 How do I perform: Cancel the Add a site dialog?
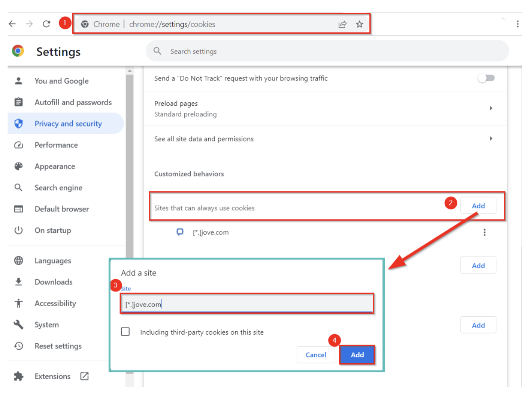point(316,355)
